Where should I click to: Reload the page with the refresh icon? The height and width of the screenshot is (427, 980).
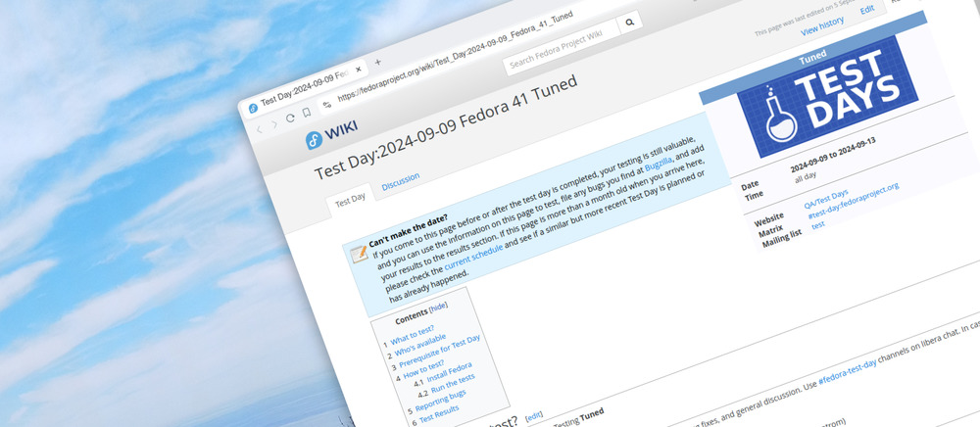(x=291, y=118)
